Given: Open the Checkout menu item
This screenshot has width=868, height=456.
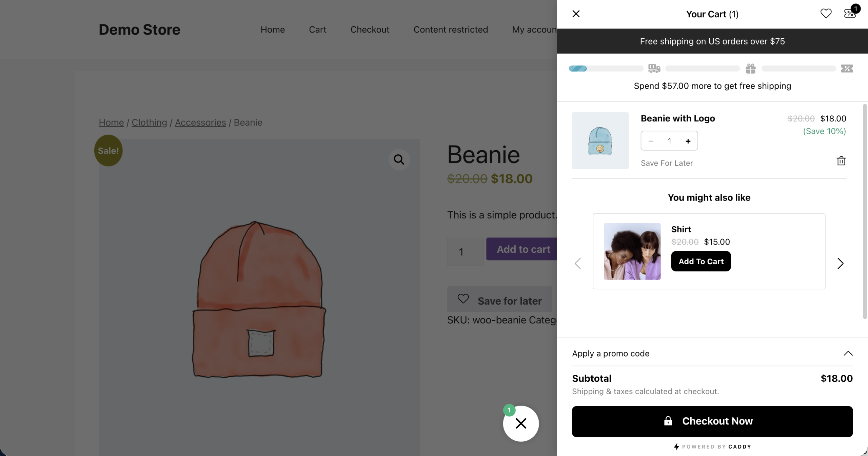Looking at the screenshot, I should coord(370,30).
